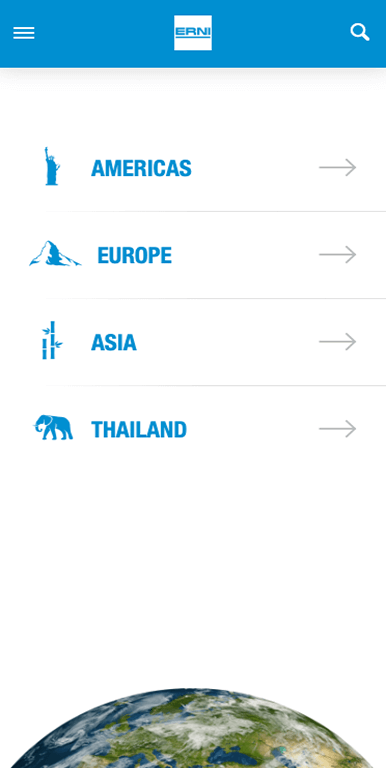The width and height of the screenshot is (386, 768).
Task: Select the ASIA region label
Action: 114,342
